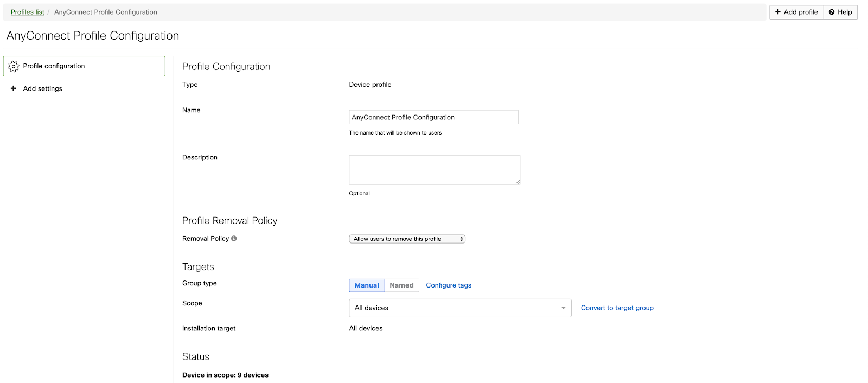Image resolution: width=868 pixels, height=383 pixels.
Task: Click the question mark Help icon
Action: [832, 12]
